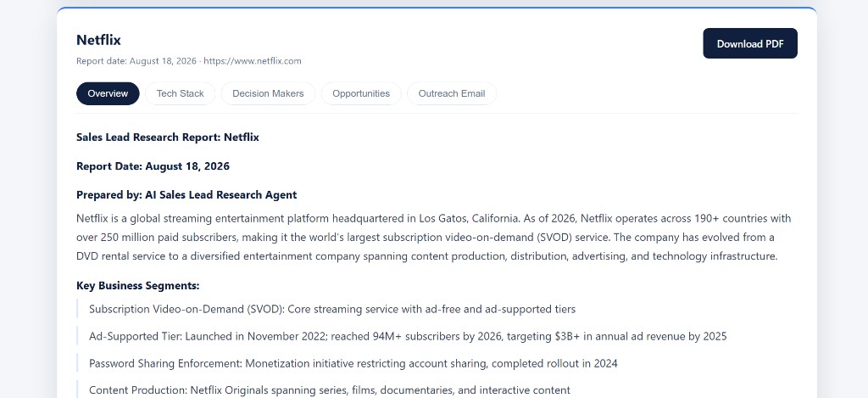The image size is (868, 398).
Task: Select the Overview tab
Action: coord(108,93)
